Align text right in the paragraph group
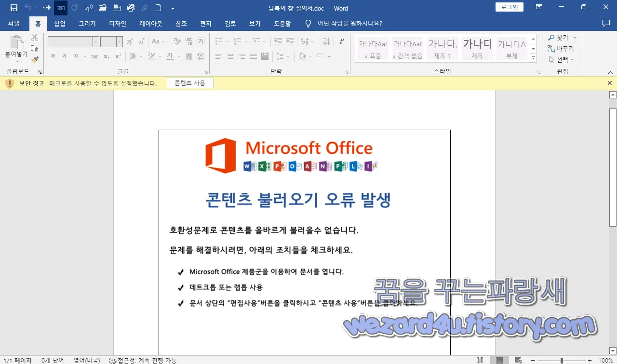Viewport: 617px width, 364px height. point(242,56)
